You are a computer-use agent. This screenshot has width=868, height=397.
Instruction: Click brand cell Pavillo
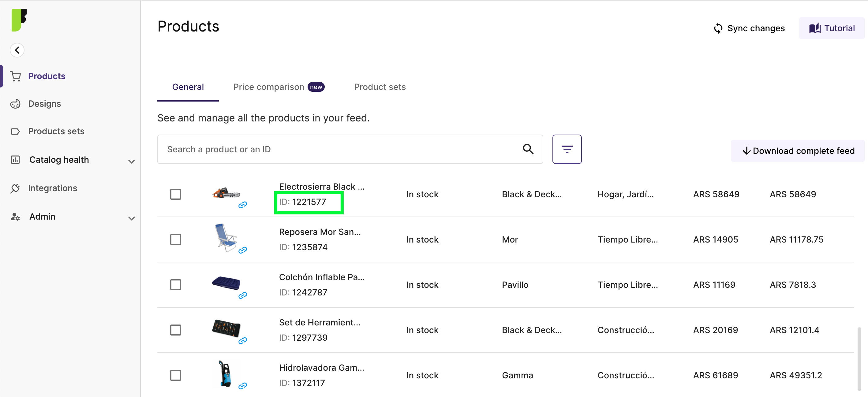pos(515,285)
